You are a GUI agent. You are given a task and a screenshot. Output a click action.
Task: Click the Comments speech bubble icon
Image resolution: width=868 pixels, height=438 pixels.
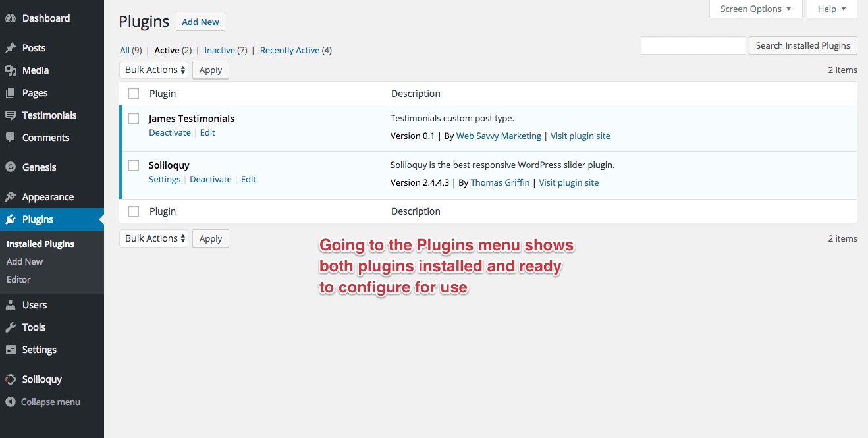(x=11, y=138)
